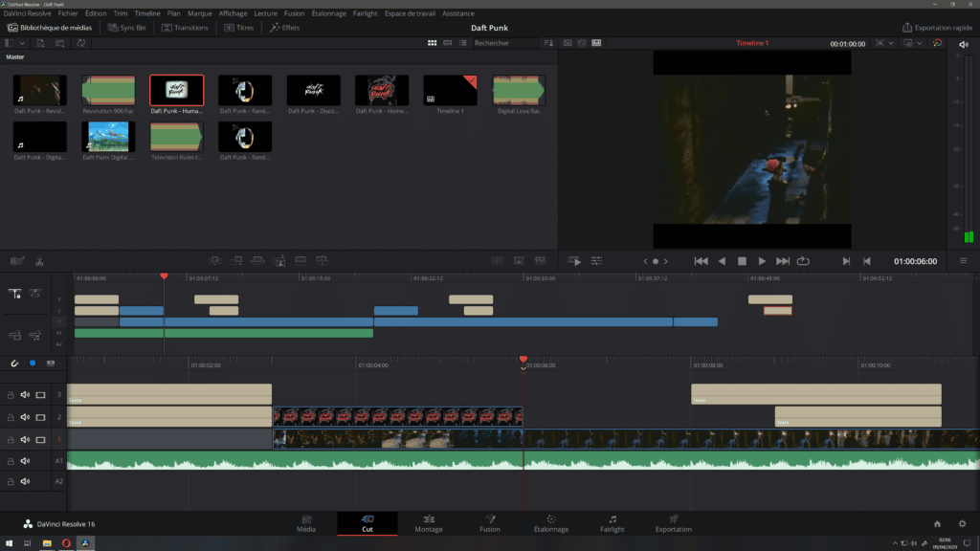Select the Revolution 909.flac clip thumbnail
The width and height of the screenshot is (980, 551).
point(108,90)
